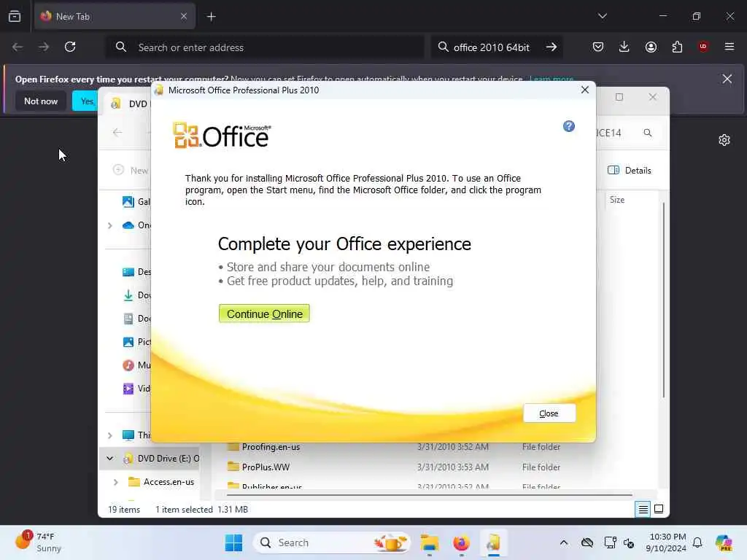Switch Explorer to details list view
The height and width of the screenshot is (560, 747).
click(643, 510)
